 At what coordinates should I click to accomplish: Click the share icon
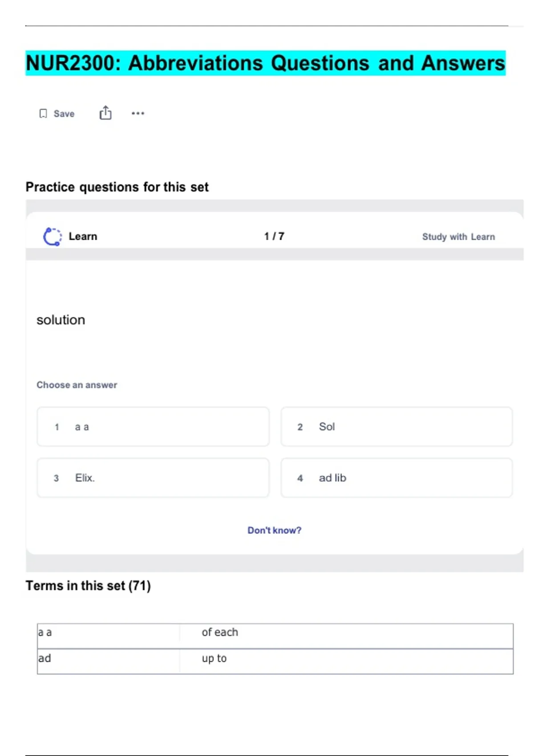(105, 113)
